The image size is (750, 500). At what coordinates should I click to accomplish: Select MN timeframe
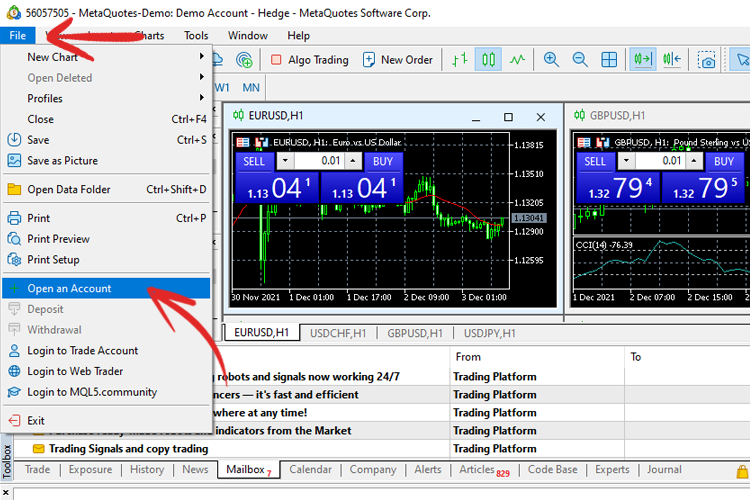[x=251, y=88]
